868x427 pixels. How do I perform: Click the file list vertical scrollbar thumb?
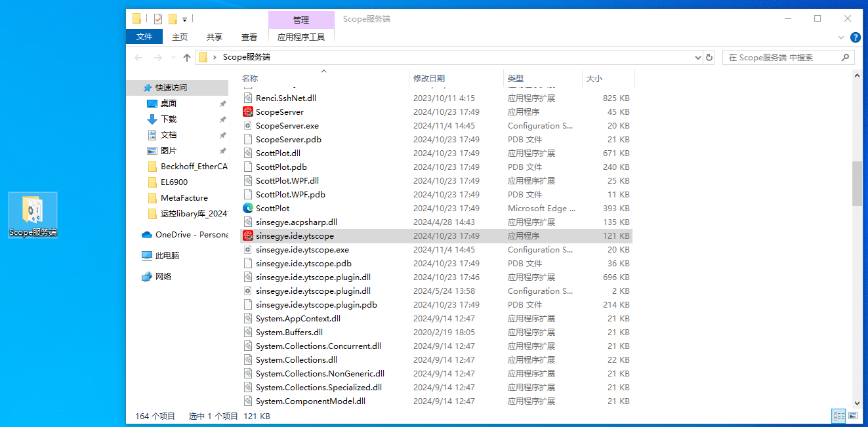[x=857, y=184]
